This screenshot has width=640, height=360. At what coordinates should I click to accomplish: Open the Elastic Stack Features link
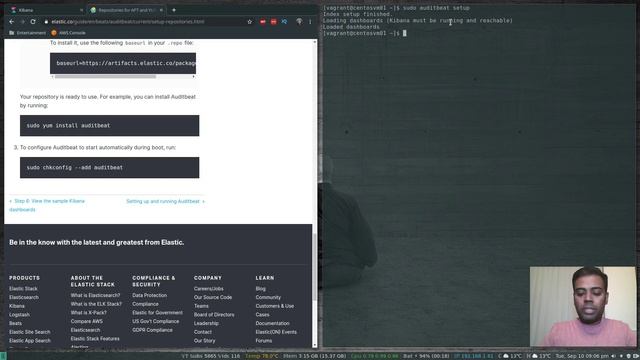pyautogui.click(x=95, y=338)
